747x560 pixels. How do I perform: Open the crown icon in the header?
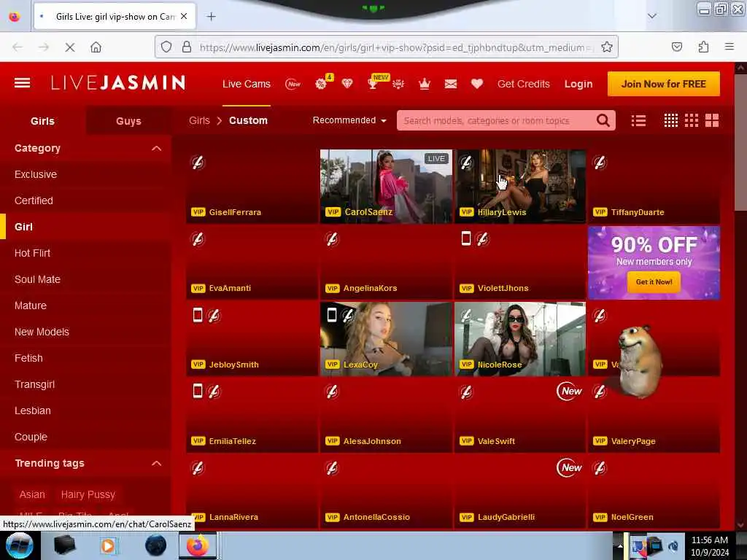pos(425,84)
